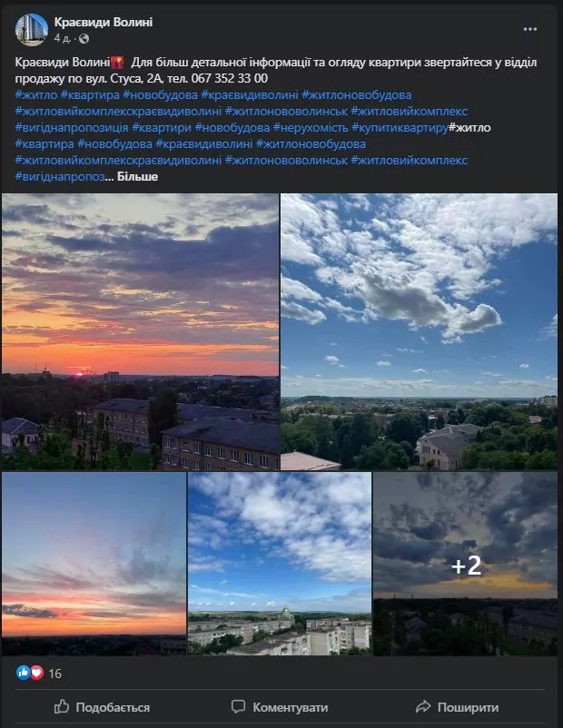The height and width of the screenshot is (728, 563).
Task: Follow the #нерухомість hashtag link
Action: (x=311, y=127)
